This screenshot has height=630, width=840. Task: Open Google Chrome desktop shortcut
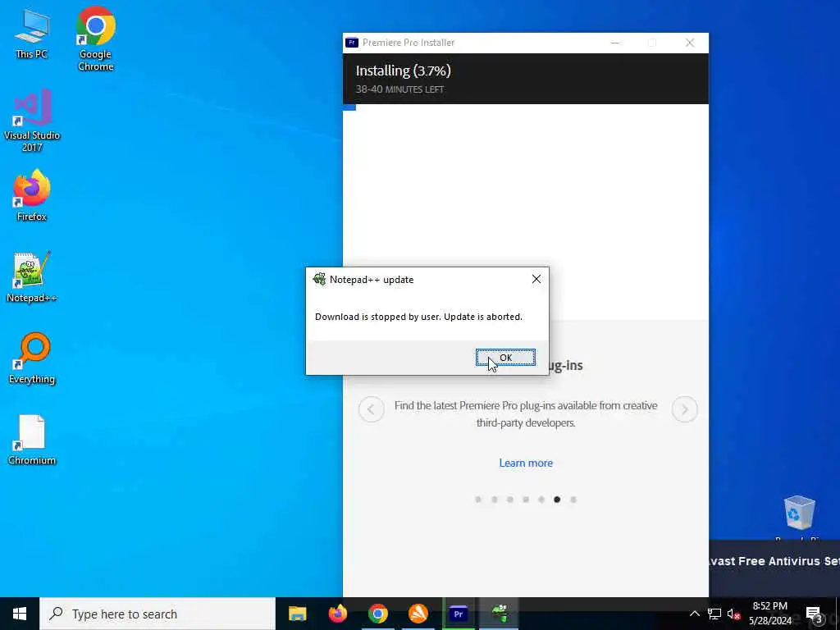(x=95, y=39)
